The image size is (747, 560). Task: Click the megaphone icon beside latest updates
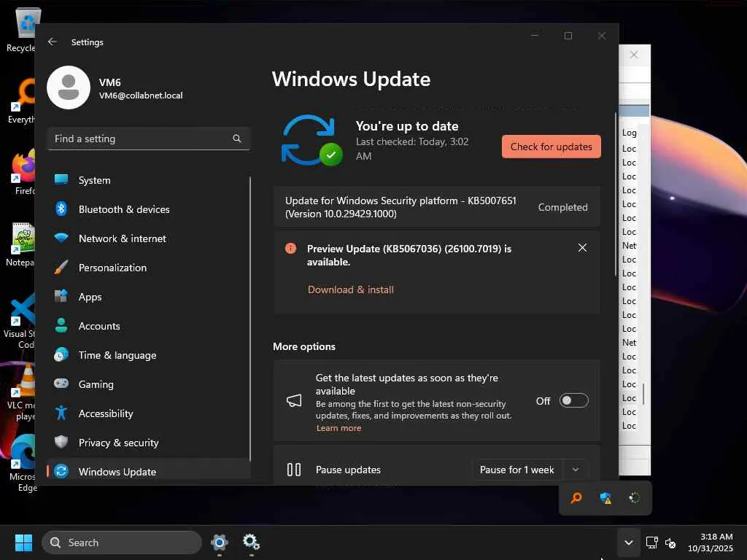coord(294,400)
